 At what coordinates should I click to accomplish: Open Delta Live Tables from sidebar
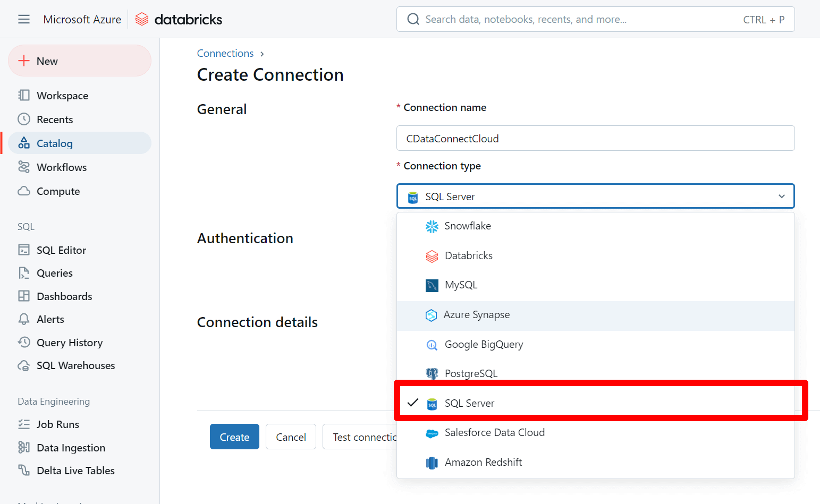pyautogui.click(x=80, y=471)
